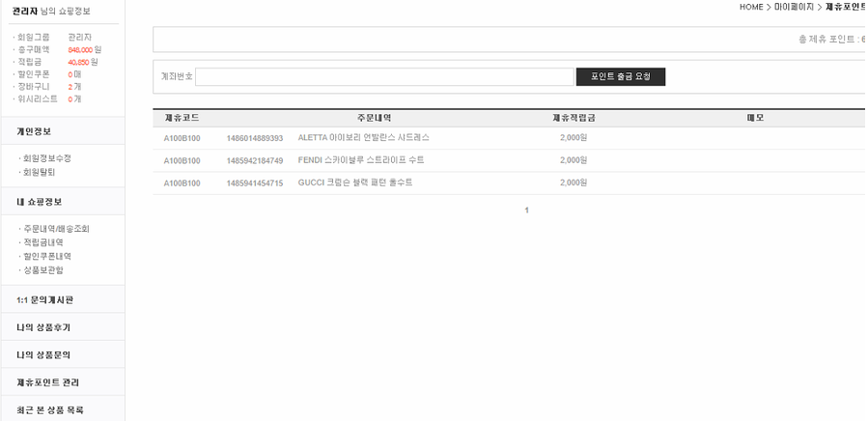Viewport: 868px width, 421px height.
Task: Select the 나의 상품문의 menu
Action: point(43,354)
